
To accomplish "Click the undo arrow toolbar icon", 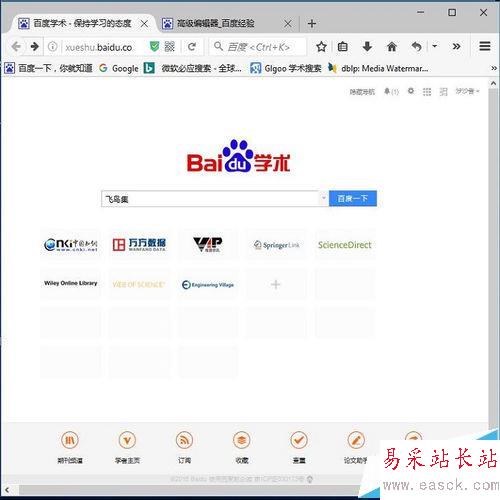I will (417, 47).
